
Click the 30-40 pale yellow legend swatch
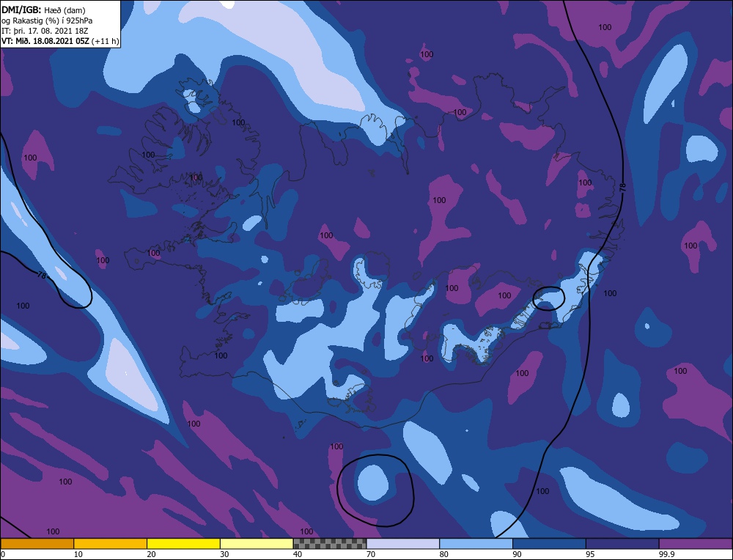257,544
